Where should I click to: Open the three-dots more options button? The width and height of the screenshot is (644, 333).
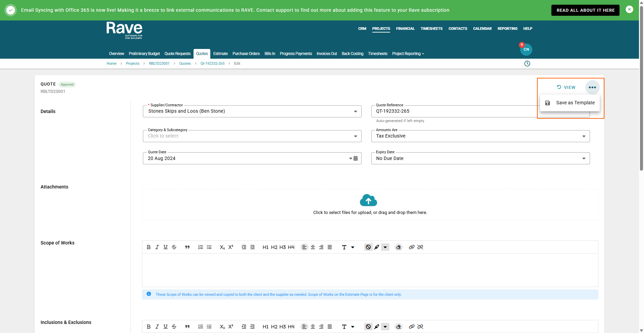click(592, 88)
